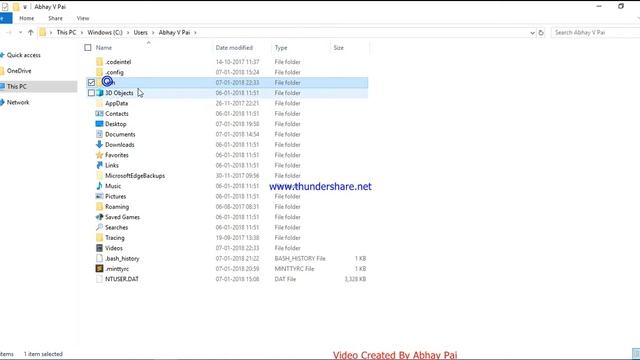The image size is (640, 360).
Task: Open address bar history dropdown
Action: tap(532, 33)
